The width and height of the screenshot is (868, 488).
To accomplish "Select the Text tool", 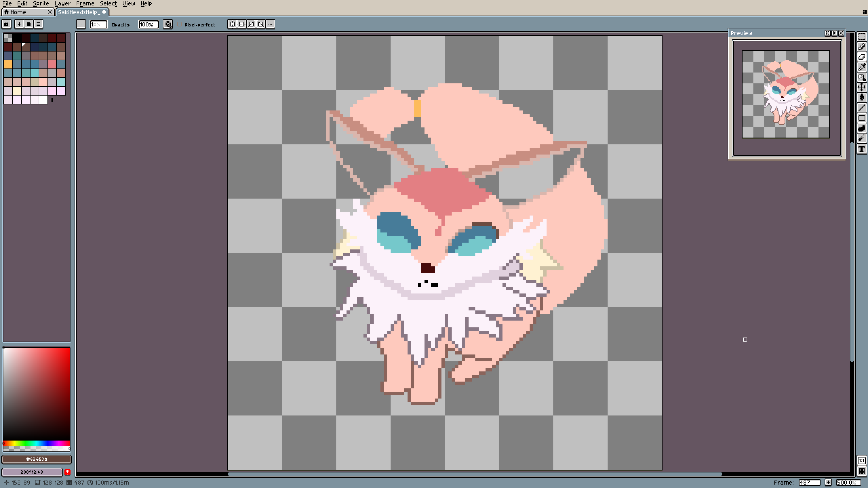I will tap(862, 149).
